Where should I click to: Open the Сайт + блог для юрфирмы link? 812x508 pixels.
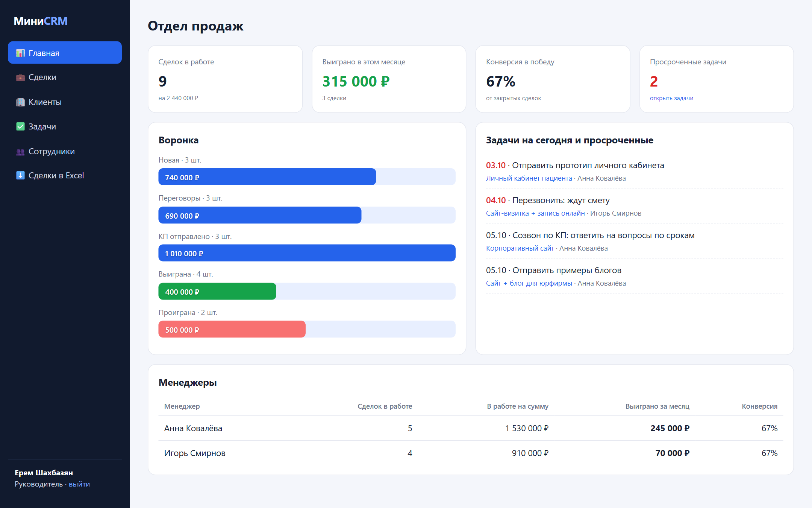(529, 283)
